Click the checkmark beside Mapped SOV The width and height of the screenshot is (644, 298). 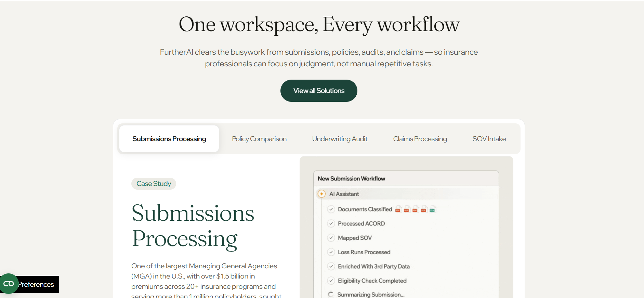[331, 238]
